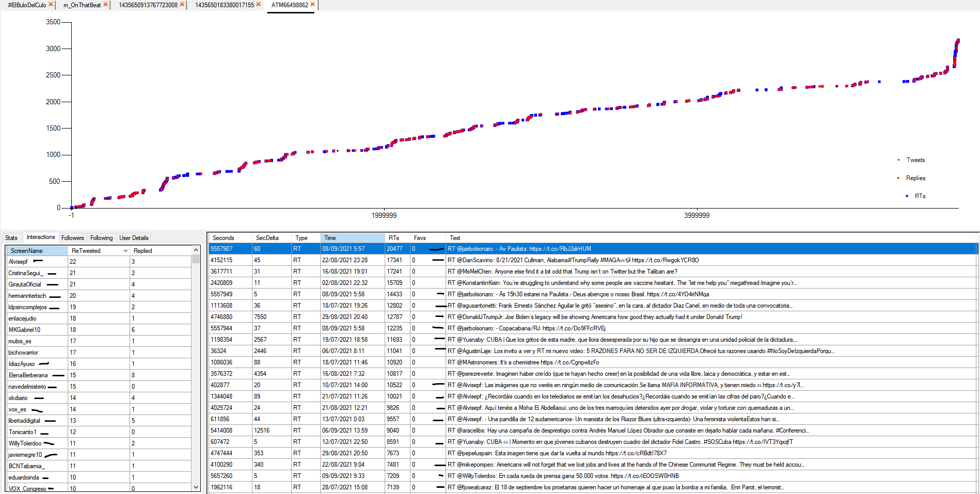
Task: Switch to the Followers tab
Action: tap(72, 238)
